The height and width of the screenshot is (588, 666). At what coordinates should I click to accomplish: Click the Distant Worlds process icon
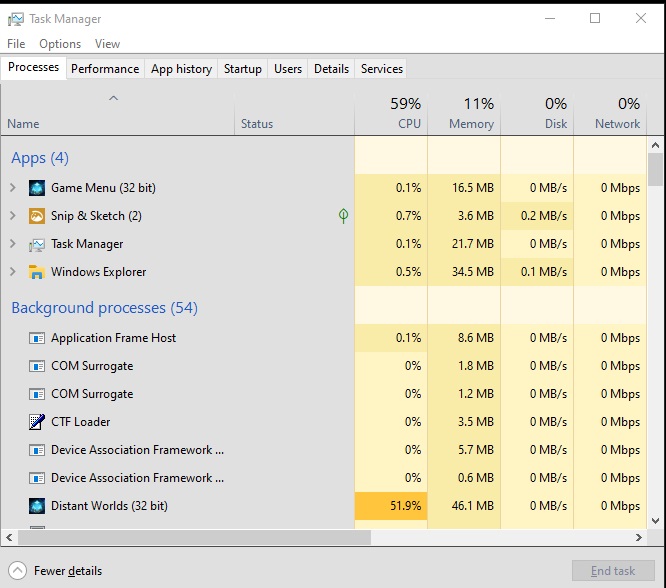37,506
